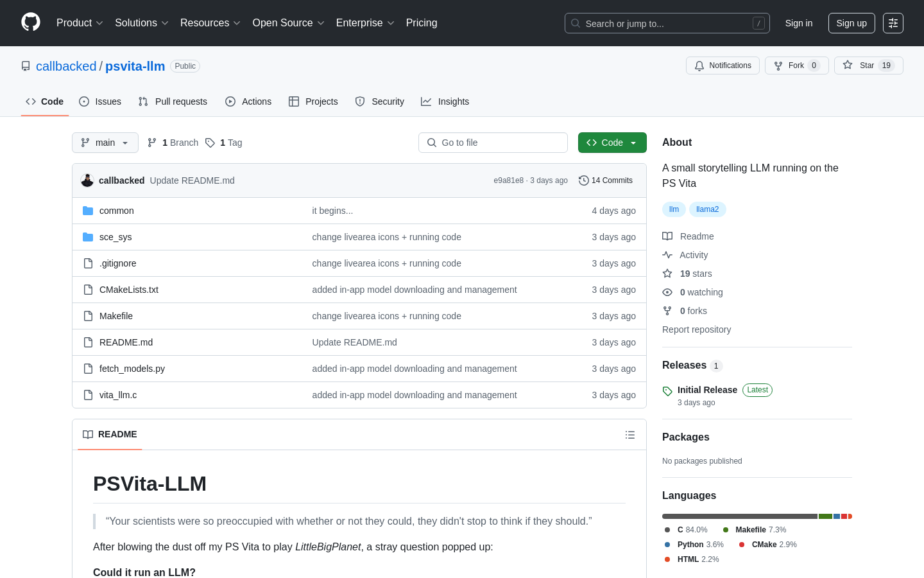Expand the Open Source menu
Screen dimensions: 924x578
click(x=289, y=23)
